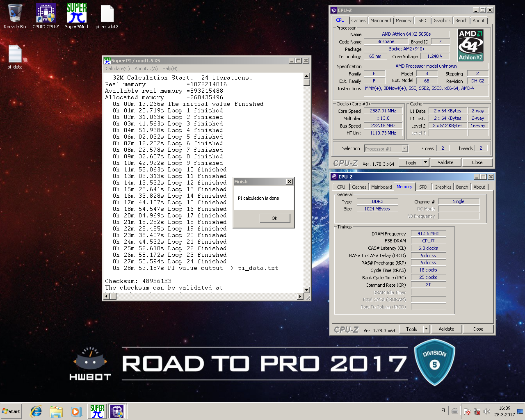This screenshot has height=420, width=525.
Task: Click the Start button
Action: (x=11, y=411)
